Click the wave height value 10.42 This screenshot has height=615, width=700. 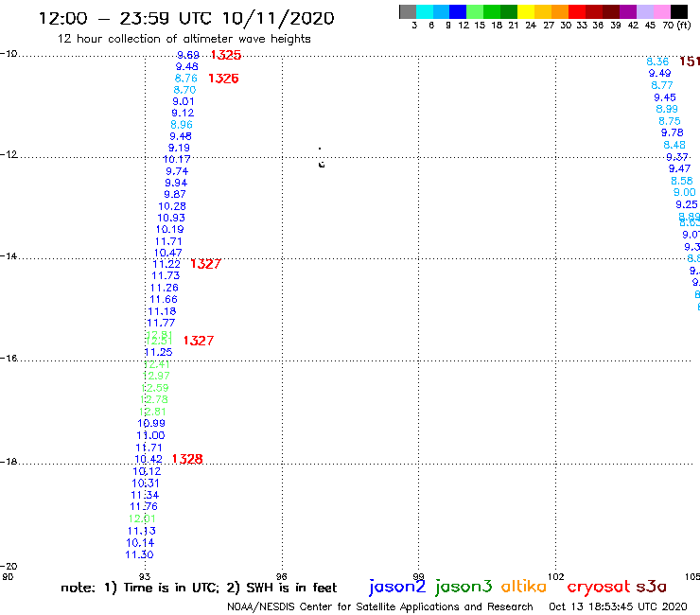(149, 459)
